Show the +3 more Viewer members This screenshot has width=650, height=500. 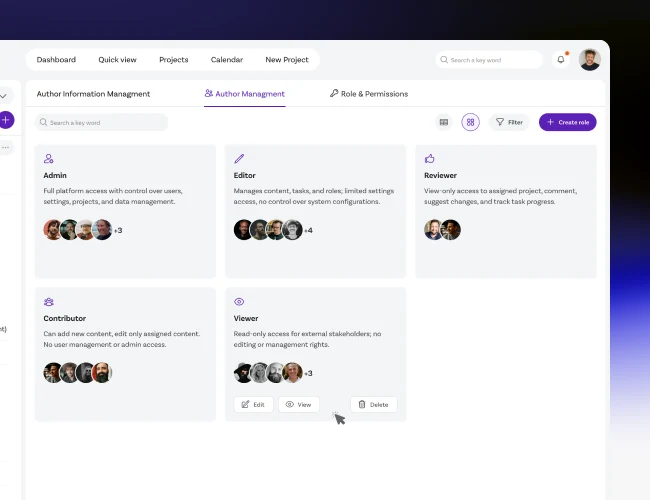click(x=308, y=374)
